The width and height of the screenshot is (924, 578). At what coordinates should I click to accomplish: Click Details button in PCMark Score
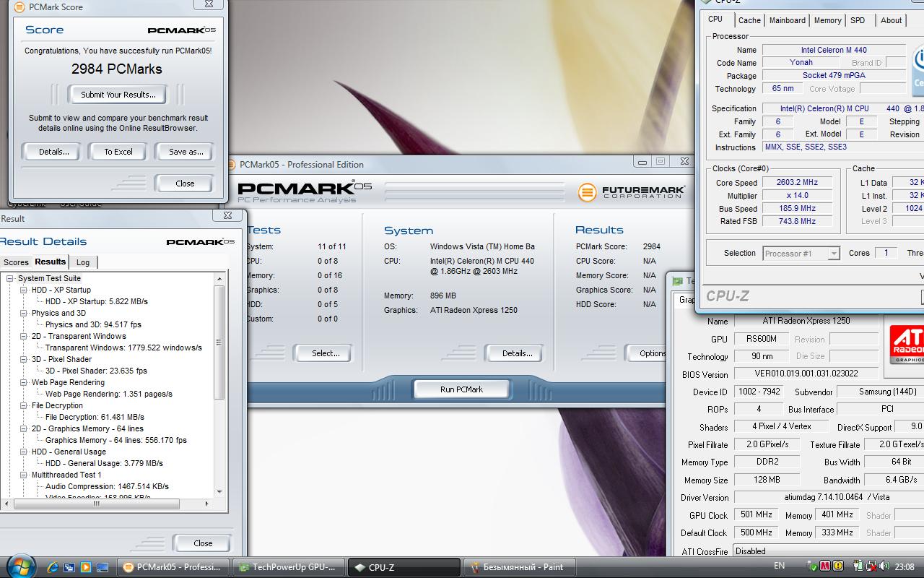coord(54,152)
